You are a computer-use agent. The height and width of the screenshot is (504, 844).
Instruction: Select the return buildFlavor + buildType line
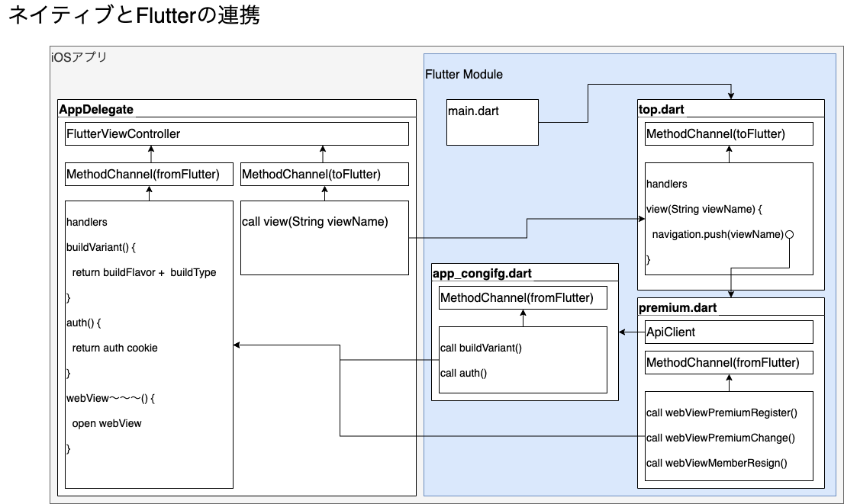[x=144, y=272]
